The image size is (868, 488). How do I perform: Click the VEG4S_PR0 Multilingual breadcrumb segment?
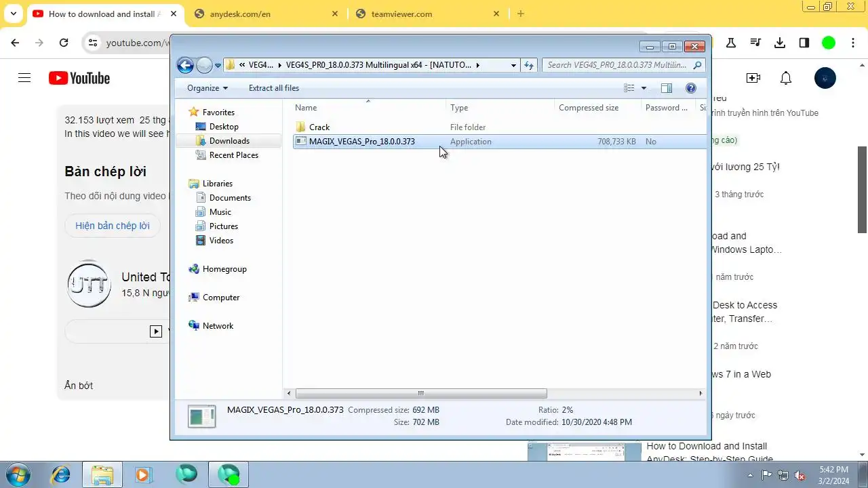point(378,65)
